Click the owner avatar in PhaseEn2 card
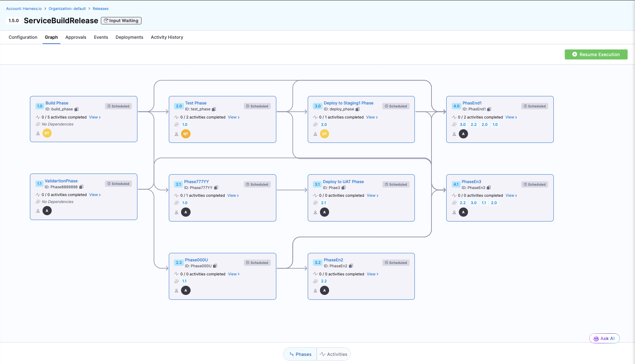Image resolution: width=635 pixels, height=364 pixels. point(324,291)
